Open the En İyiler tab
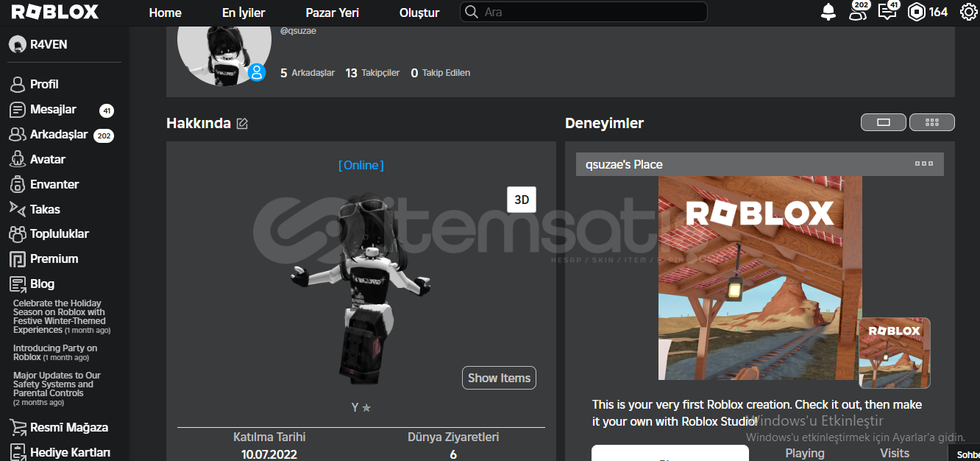This screenshot has height=461, width=980. (x=244, y=13)
